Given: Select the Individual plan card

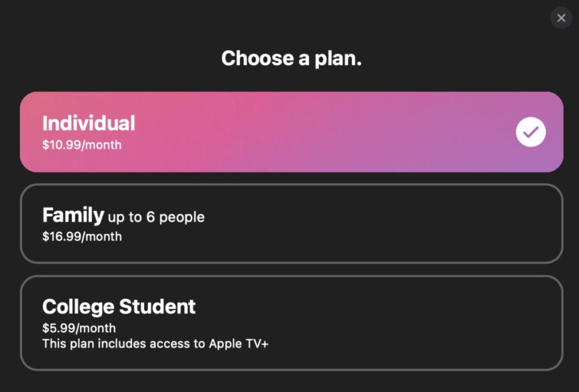Looking at the screenshot, I should (x=291, y=132).
